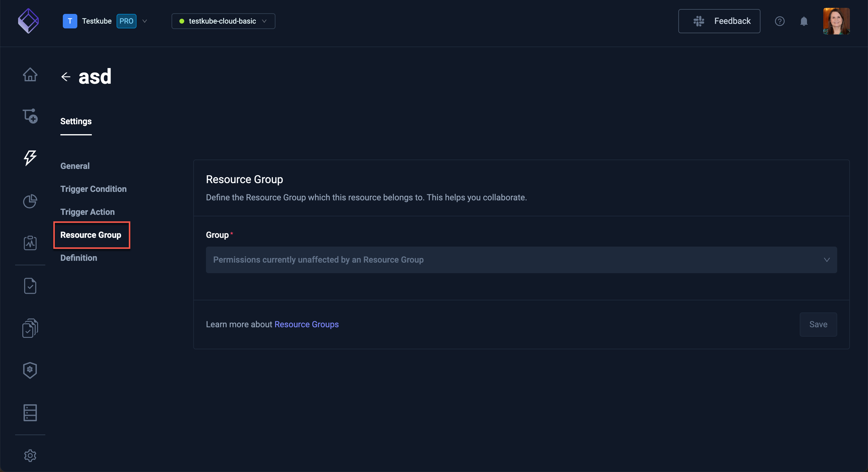868x472 pixels.
Task: Open the pie chart insights icon
Action: coord(30,201)
